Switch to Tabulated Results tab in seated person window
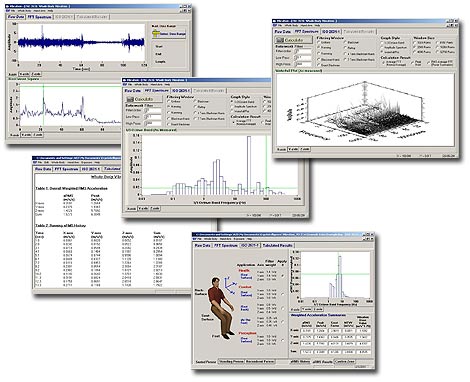 pos(278,245)
